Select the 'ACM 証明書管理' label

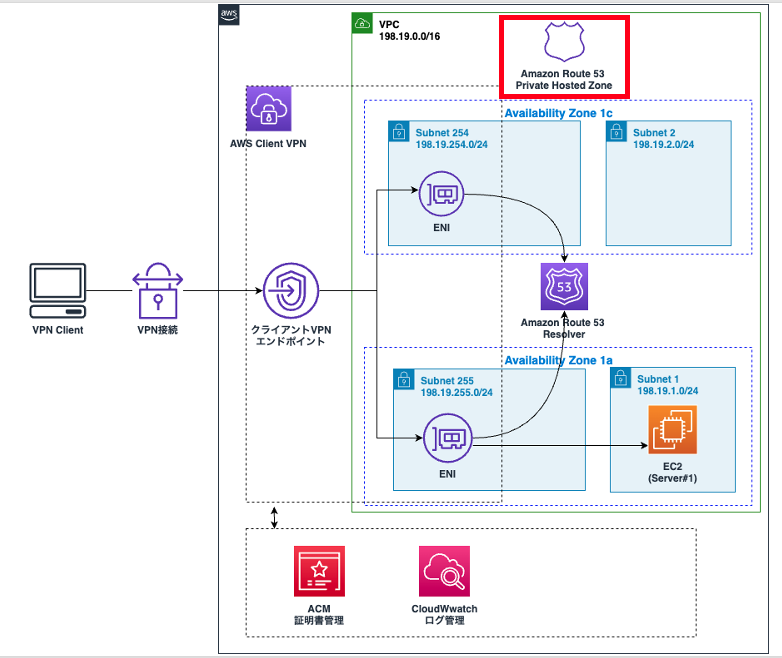coord(319,615)
